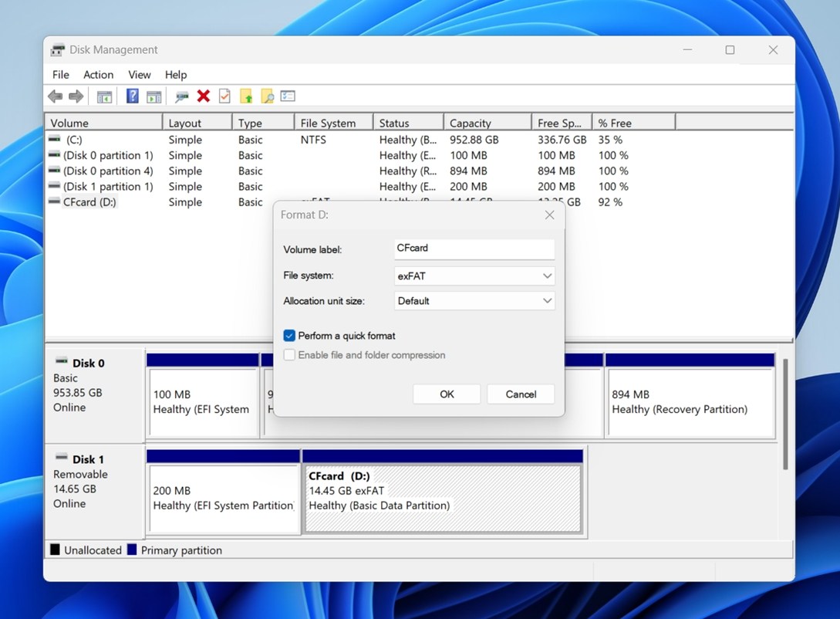Click the Connect/Rescan disk toolbar icon
This screenshot has height=619, width=840.
point(182,96)
